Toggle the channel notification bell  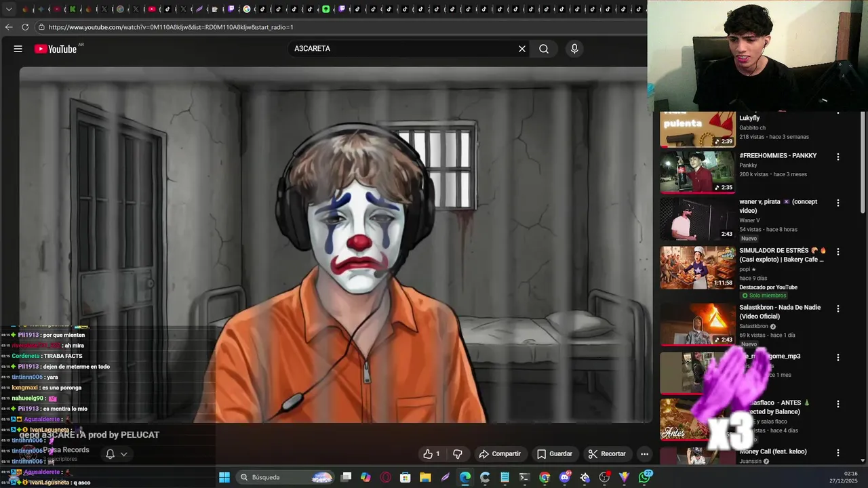coord(110,454)
